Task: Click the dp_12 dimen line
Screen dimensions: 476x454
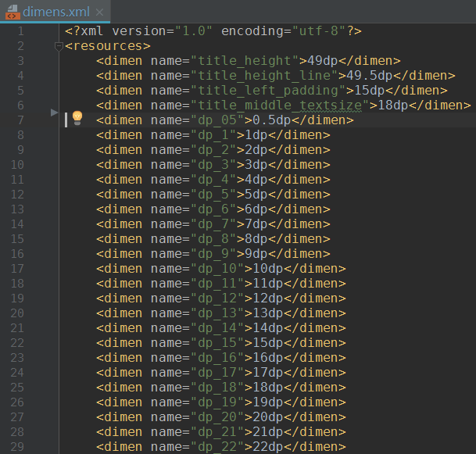Action: tap(221, 299)
